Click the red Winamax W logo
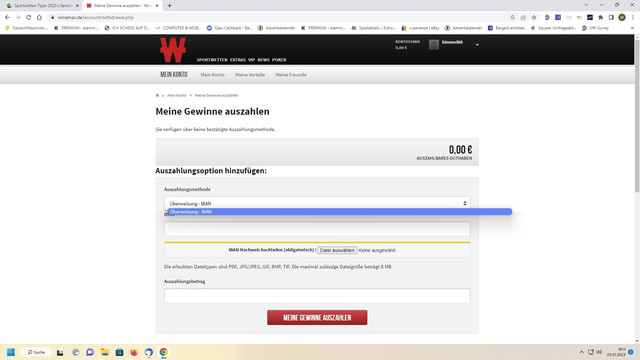Viewport: 640px width, 360px height. (x=173, y=50)
